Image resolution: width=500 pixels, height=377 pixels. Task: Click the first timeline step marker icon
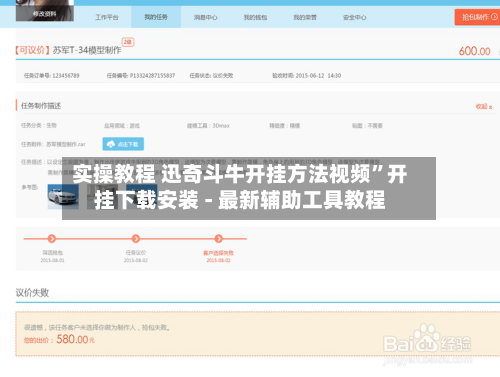point(52,239)
